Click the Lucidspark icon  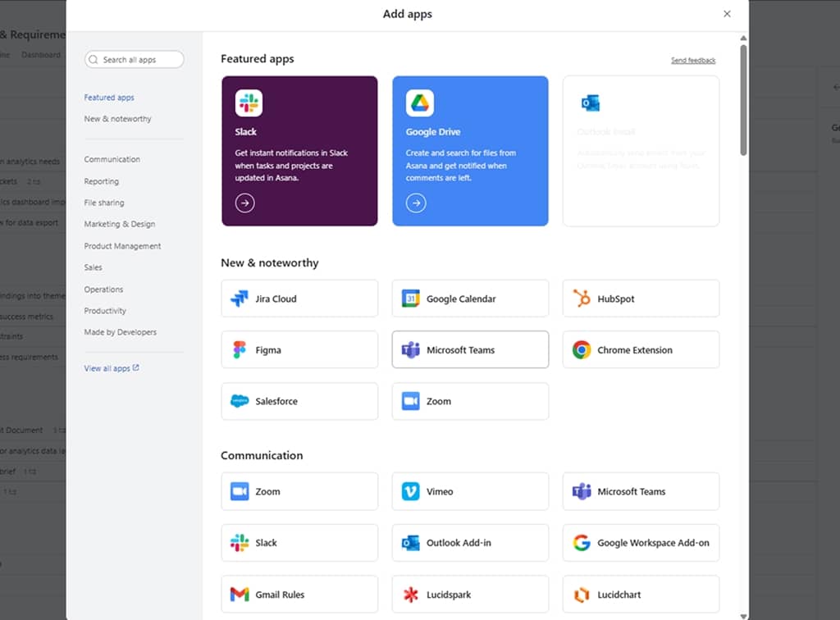point(410,595)
